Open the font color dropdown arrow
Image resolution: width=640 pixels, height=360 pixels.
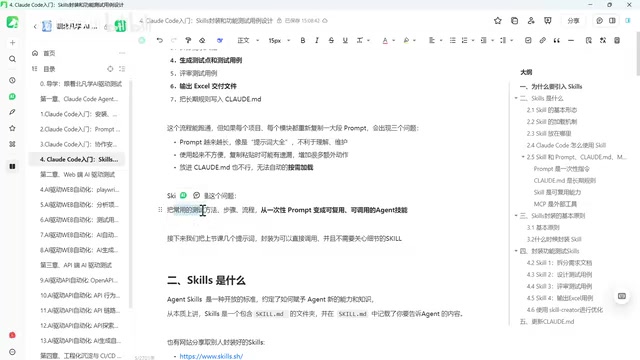[393, 40]
